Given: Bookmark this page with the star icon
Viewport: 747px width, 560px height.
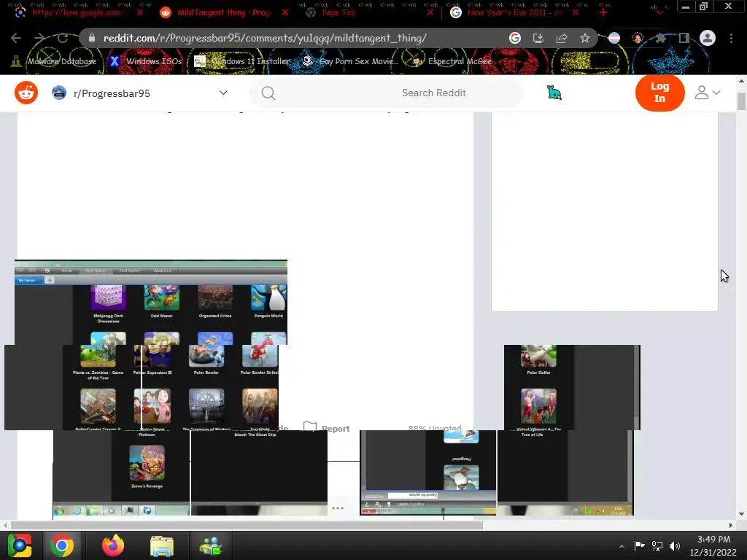Looking at the screenshot, I should [585, 38].
